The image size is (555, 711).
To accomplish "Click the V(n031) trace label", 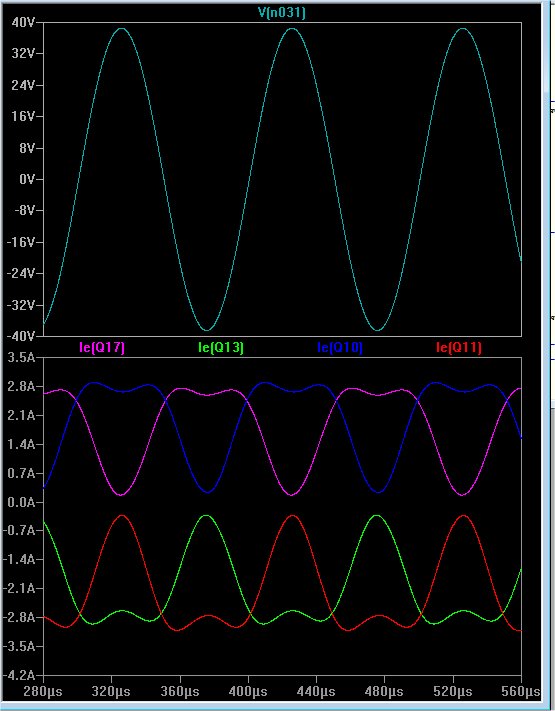I will [x=282, y=12].
